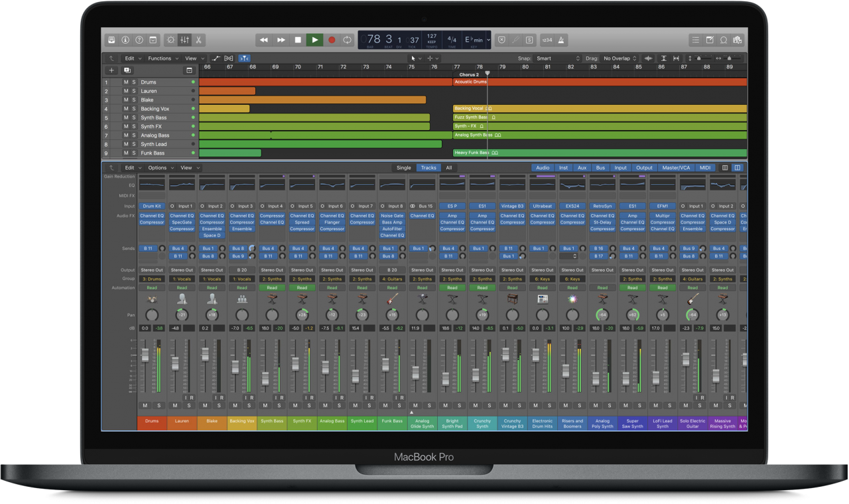Mute the Blake channel strip in mixer
849x504 pixels.
tap(205, 405)
